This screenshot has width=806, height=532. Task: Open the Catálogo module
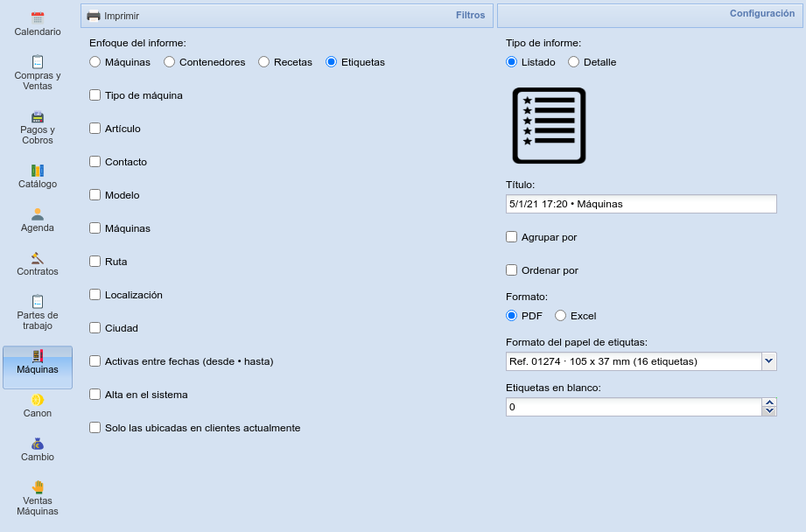(38, 171)
